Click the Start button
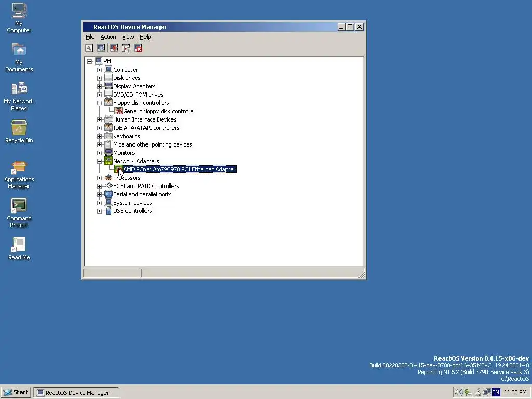 [x=16, y=393]
